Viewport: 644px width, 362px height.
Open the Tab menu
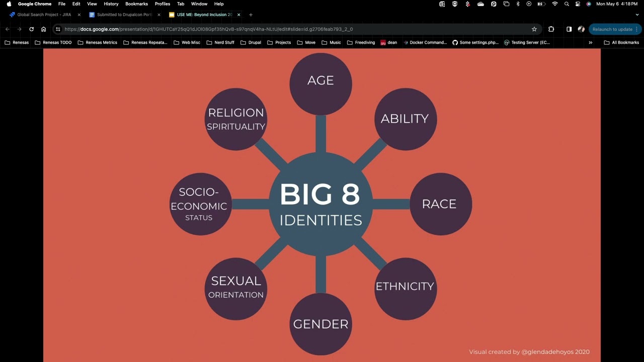pos(181,4)
